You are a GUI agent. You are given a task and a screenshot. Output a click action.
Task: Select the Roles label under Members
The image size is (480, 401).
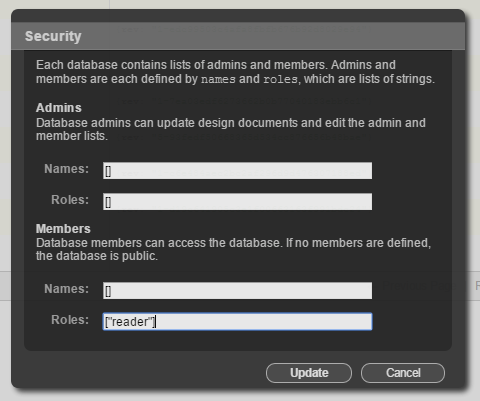[70, 320]
